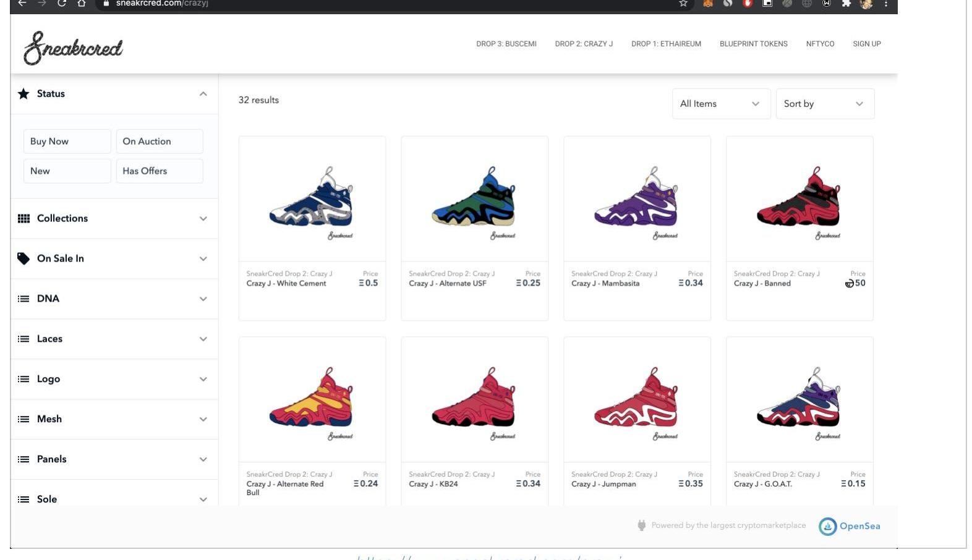This screenshot has height=560, width=972.
Task: Expand the Collections filter section
Action: pos(114,218)
